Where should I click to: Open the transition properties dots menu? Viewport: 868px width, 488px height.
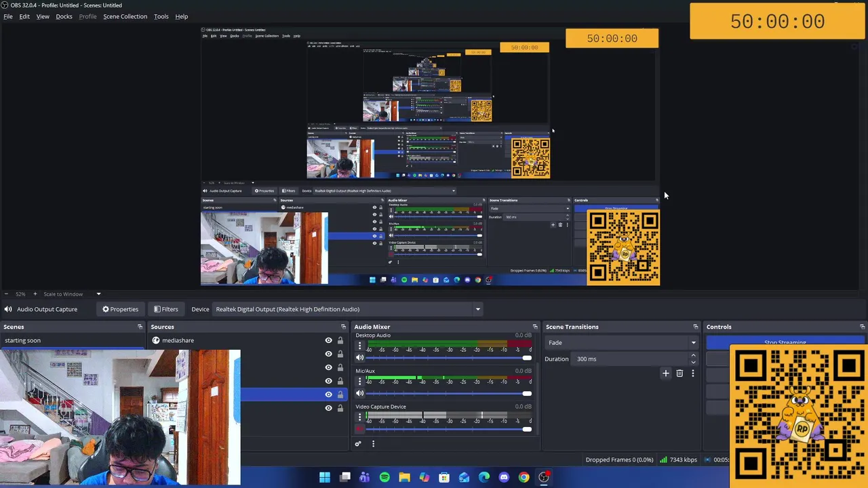[x=692, y=373]
